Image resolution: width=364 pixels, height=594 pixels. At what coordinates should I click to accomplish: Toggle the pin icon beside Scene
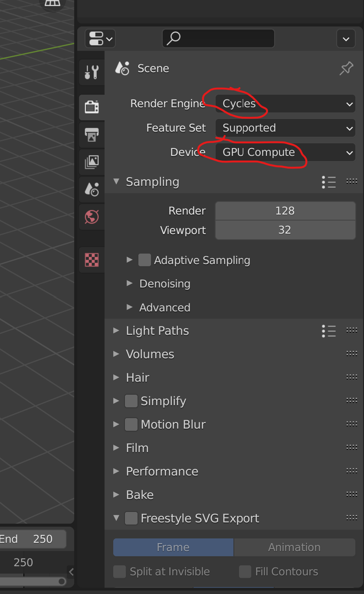(346, 68)
